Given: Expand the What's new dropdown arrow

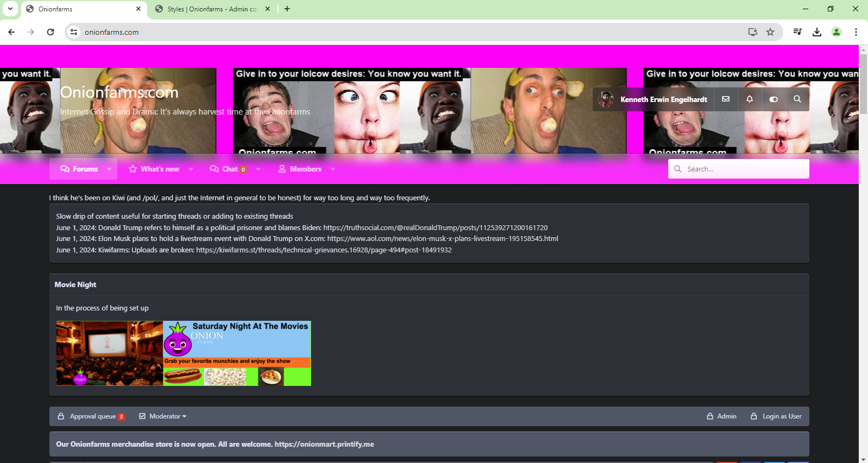Looking at the screenshot, I should (x=191, y=169).
